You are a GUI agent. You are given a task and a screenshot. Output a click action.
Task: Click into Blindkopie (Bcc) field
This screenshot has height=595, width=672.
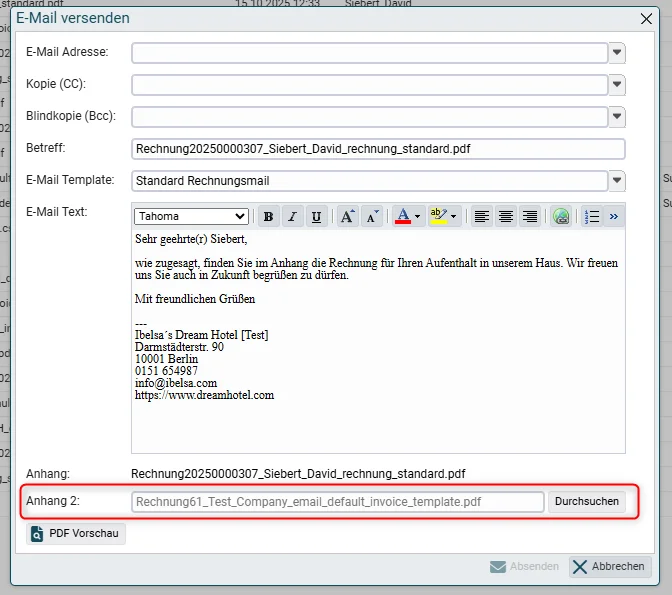369,117
